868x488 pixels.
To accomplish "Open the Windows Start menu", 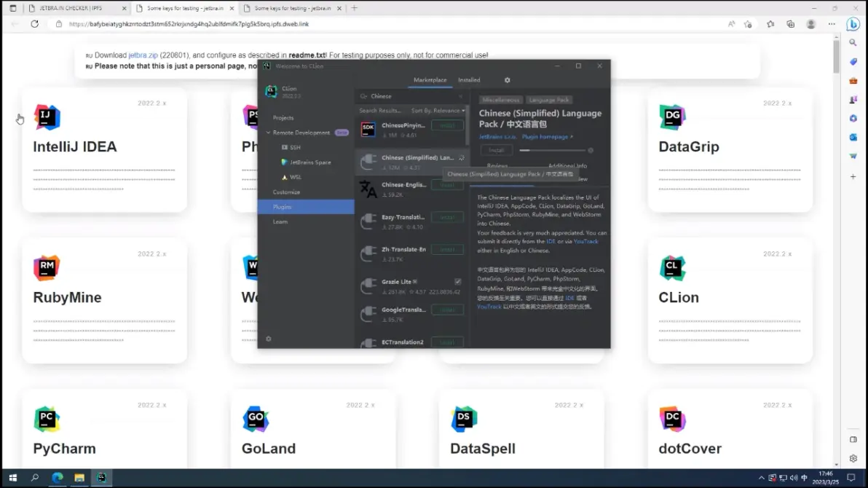I will pyautogui.click(x=12, y=478).
